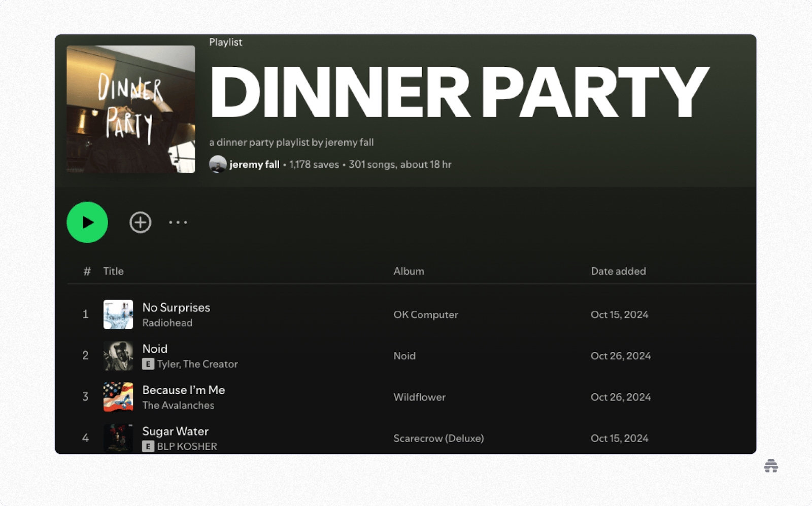The image size is (812, 506).
Task: Open the OK Computer album
Action: pos(426,314)
